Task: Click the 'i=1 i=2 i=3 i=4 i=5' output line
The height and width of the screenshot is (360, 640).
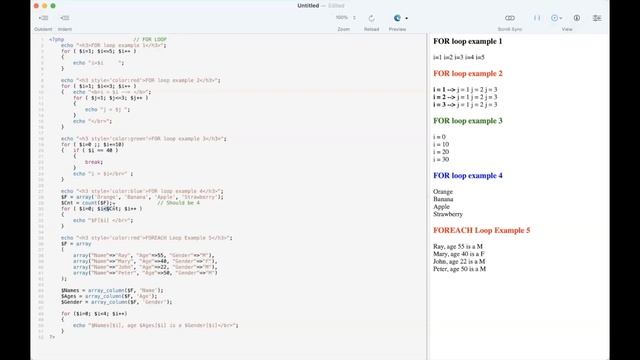Action: pos(459,58)
